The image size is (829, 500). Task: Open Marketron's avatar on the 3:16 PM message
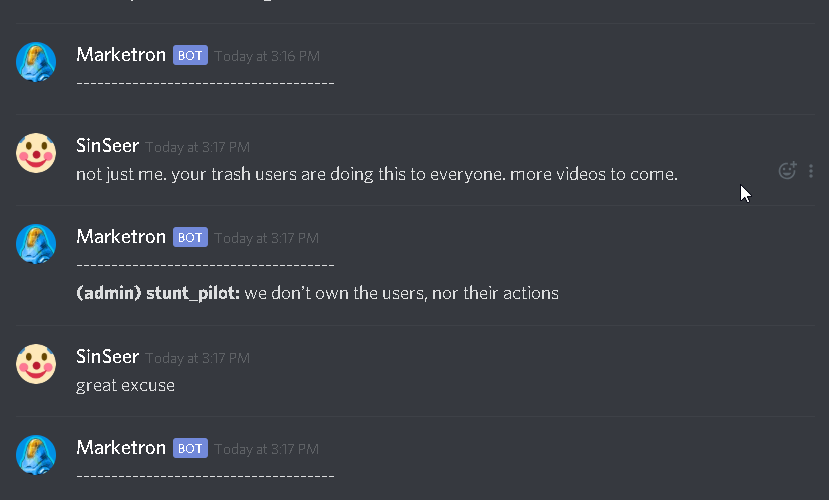click(36, 62)
